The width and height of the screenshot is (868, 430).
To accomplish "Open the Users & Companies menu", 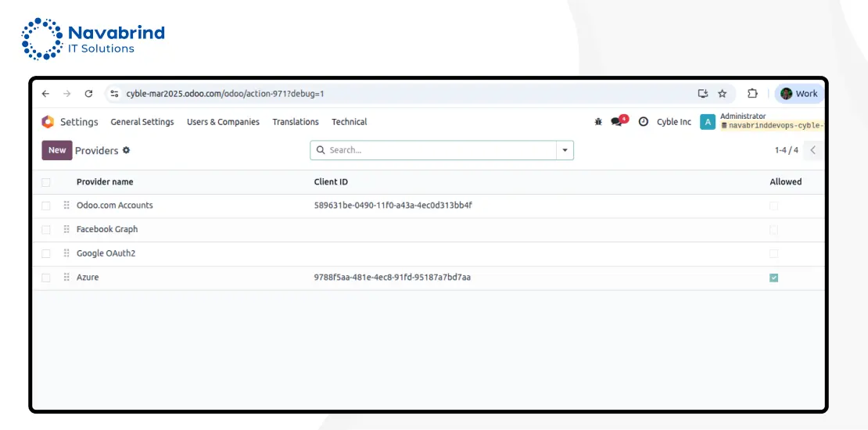I will point(223,122).
